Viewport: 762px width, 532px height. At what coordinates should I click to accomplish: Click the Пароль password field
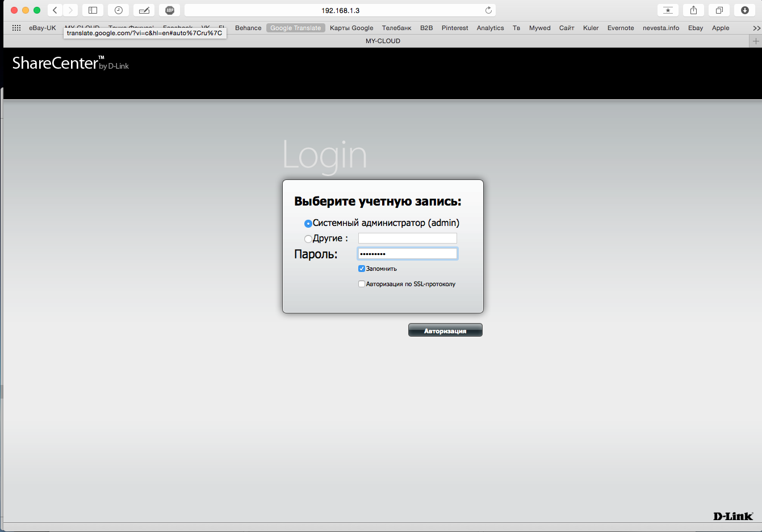[407, 254]
